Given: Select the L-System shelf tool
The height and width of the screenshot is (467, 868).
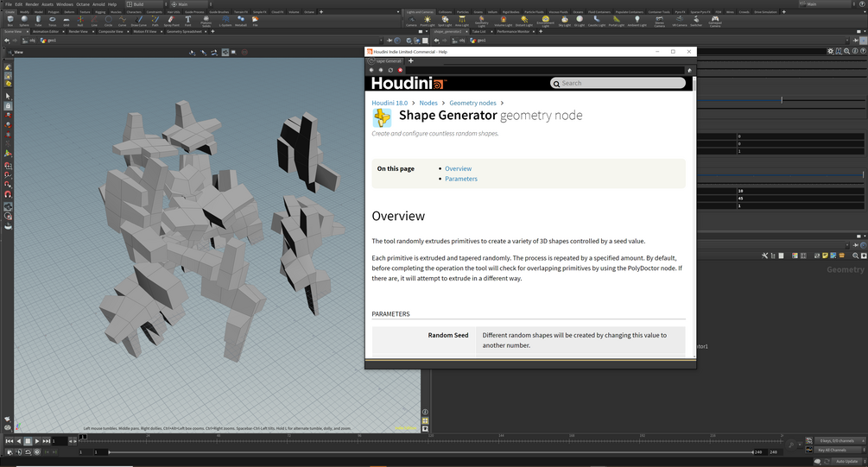Looking at the screenshot, I should 225,21.
